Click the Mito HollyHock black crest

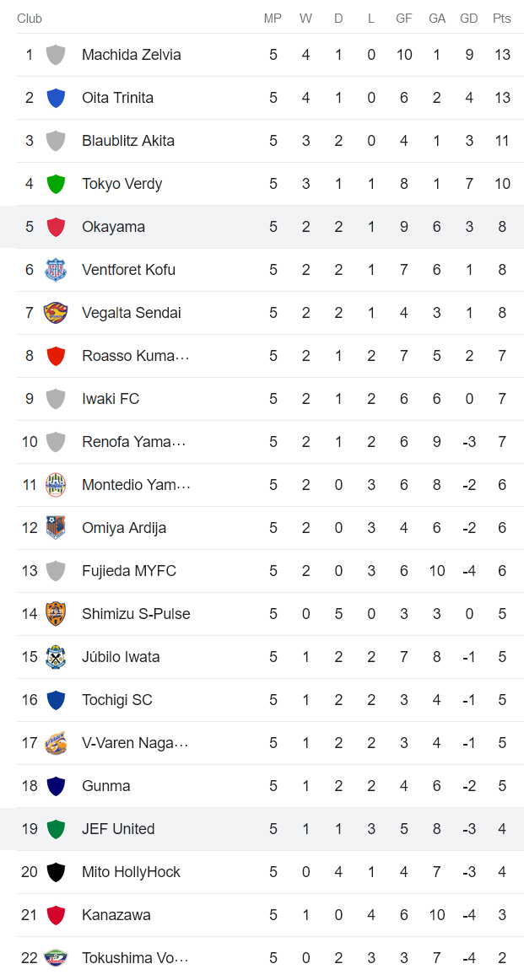pyautogui.click(x=56, y=871)
